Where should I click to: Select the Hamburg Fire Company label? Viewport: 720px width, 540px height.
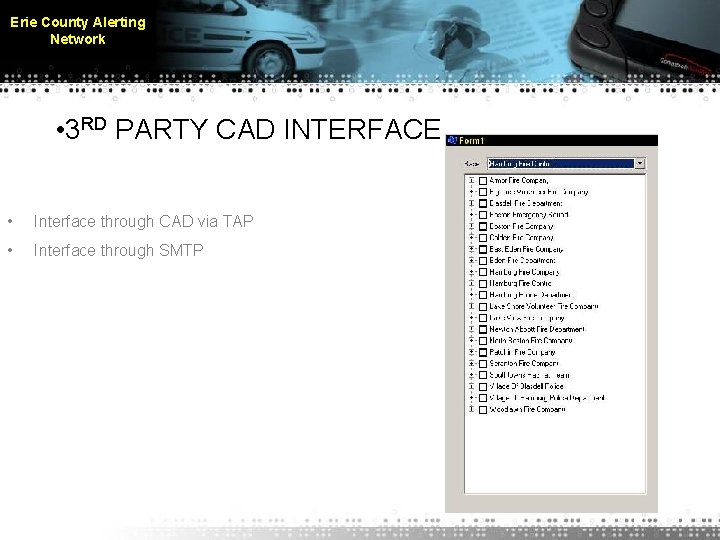[524, 272]
